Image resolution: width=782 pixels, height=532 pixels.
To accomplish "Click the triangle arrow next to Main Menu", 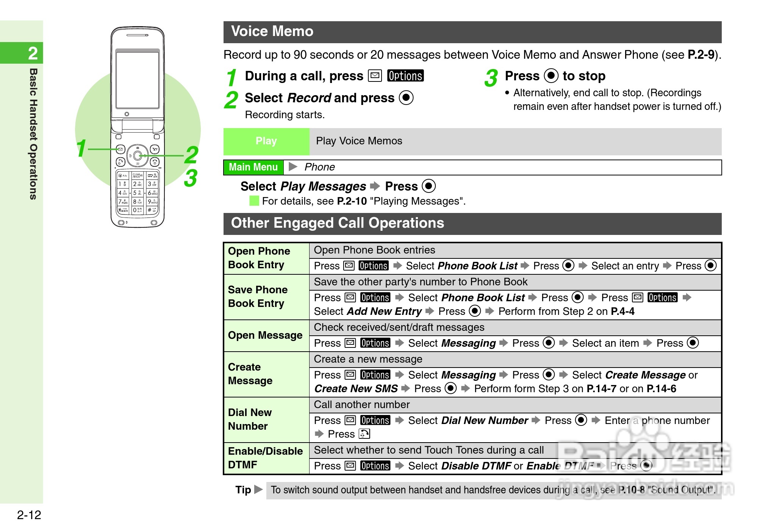I will (x=293, y=167).
